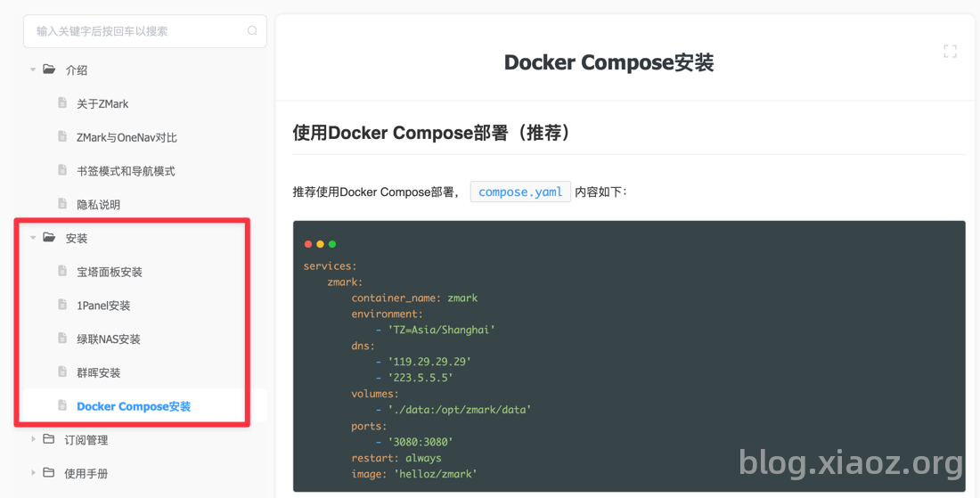Click the folder icon beside 订阅管理
980x498 pixels.
tap(49, 439)
